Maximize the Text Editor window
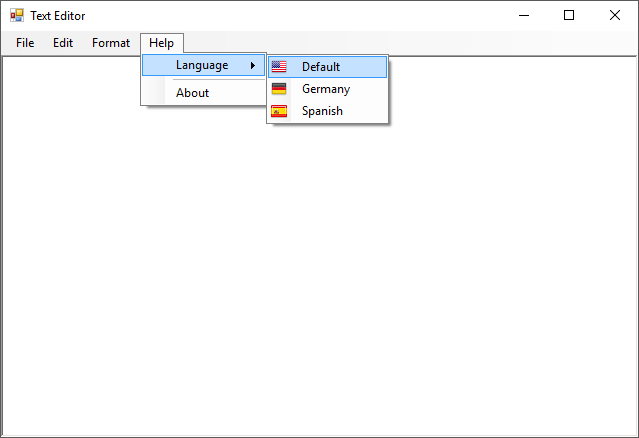This screenshot has width=639, height=438. 569,15
